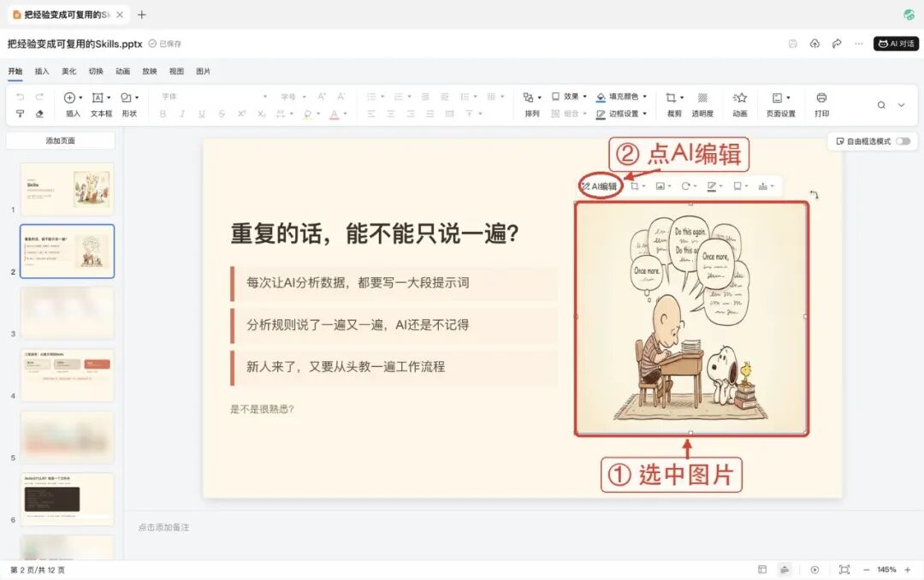
Task: Switch to the 动画 ribbon tab
Action: pos(122,71)
